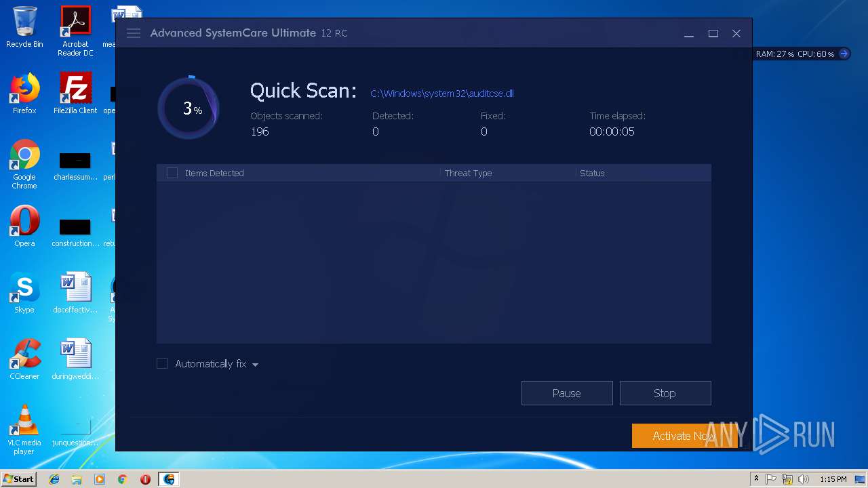Launch Internet Explorer from the taskbar
This screenshot has height=488, width=868.
click(54, 479)
